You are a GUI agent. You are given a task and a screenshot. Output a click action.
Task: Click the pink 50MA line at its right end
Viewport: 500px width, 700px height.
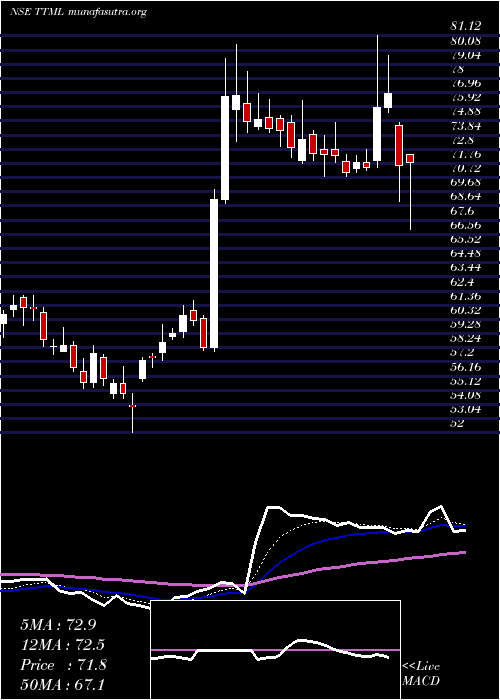coord(463,553)
